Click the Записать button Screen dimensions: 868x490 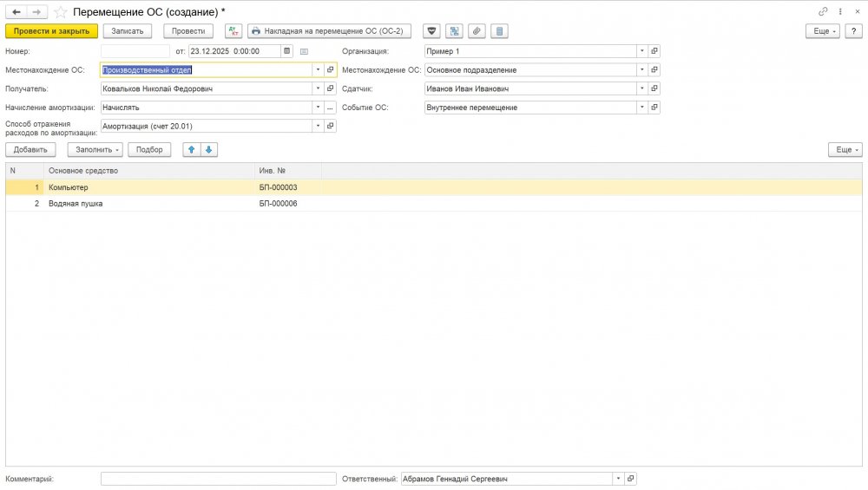tap(128, 30)
